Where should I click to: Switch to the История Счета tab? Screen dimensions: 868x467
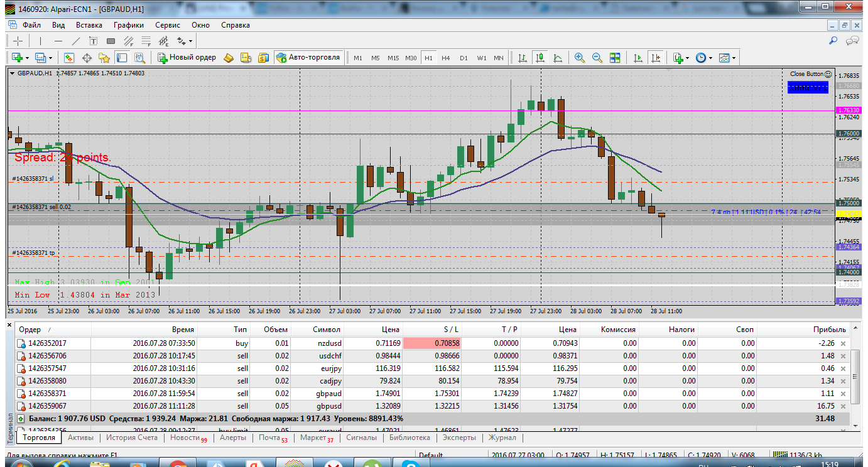click(132, 437)
